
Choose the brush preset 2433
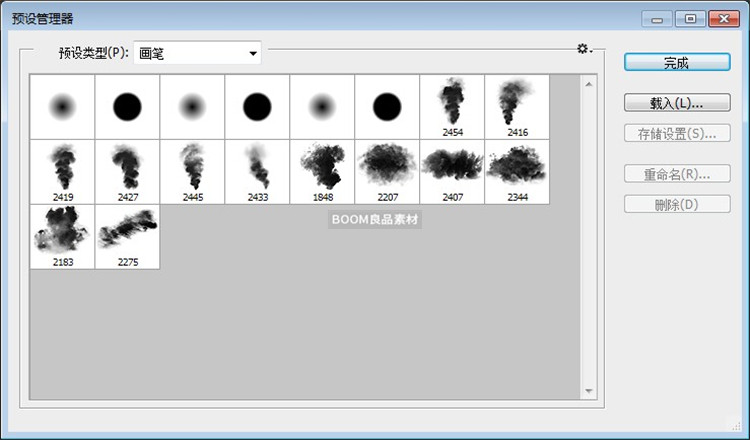tap(257, 171)
